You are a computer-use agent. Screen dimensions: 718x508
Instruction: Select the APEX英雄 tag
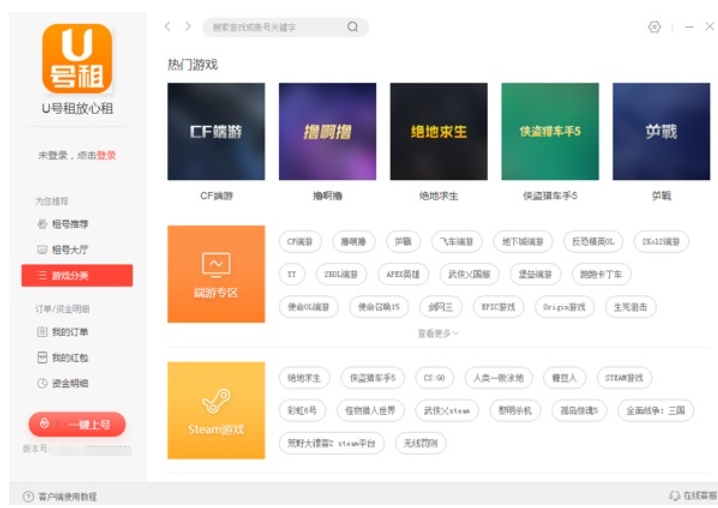[x=403, y=274]
